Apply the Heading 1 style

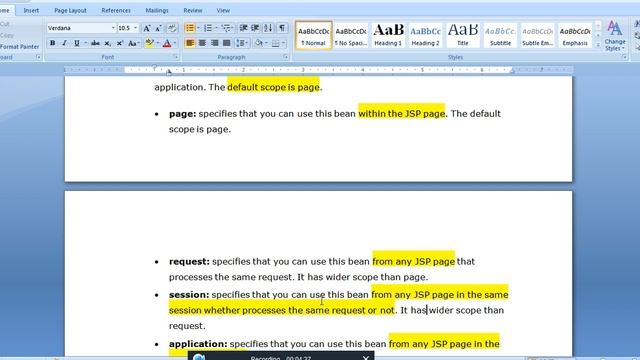click(x=388, y=36)
